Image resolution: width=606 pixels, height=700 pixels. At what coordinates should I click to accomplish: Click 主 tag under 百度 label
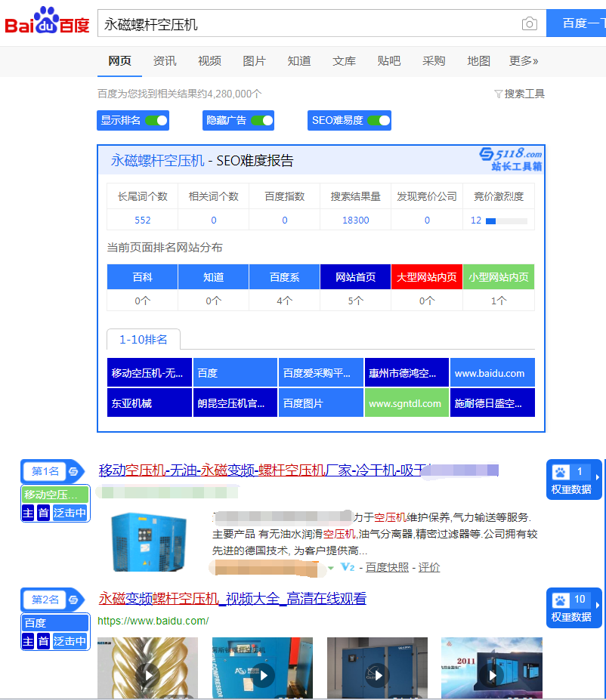coord(28,642)
